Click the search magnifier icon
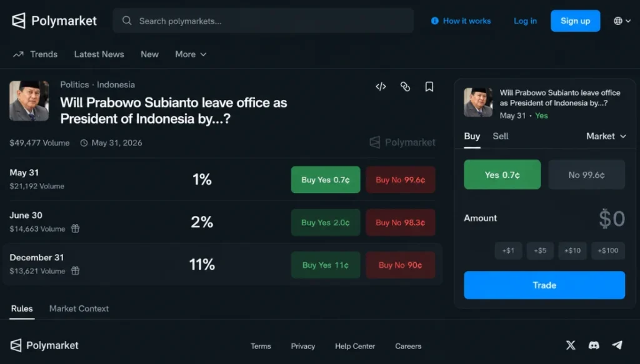Screen dimensions: 640x364 (127, 21)
